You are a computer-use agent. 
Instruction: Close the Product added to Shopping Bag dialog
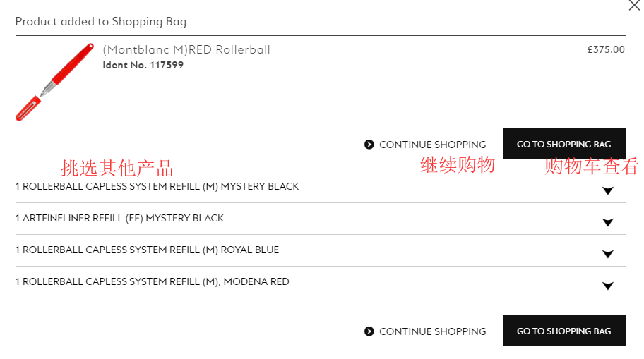633,6
